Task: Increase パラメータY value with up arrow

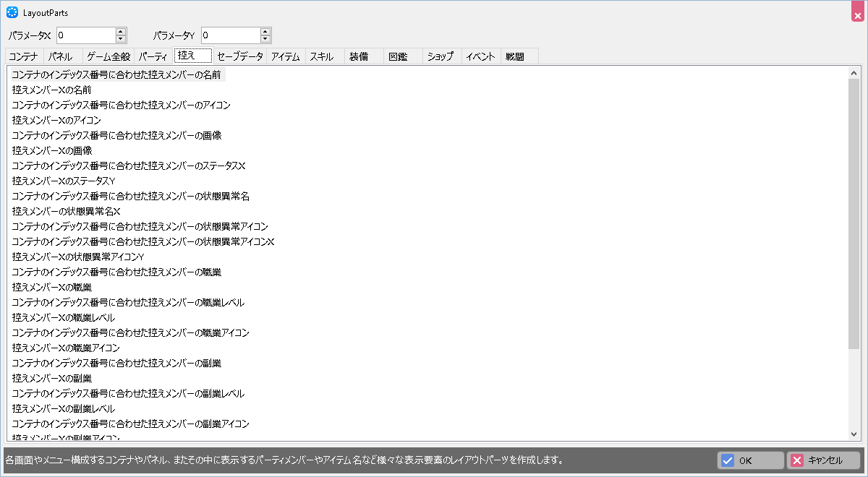Action: [x=265, y=31]
